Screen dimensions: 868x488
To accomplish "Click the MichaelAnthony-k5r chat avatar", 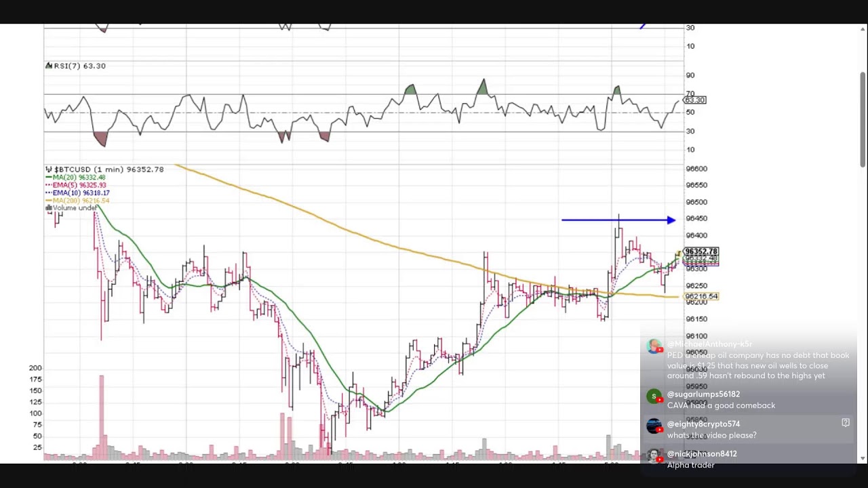I will 654,347.
